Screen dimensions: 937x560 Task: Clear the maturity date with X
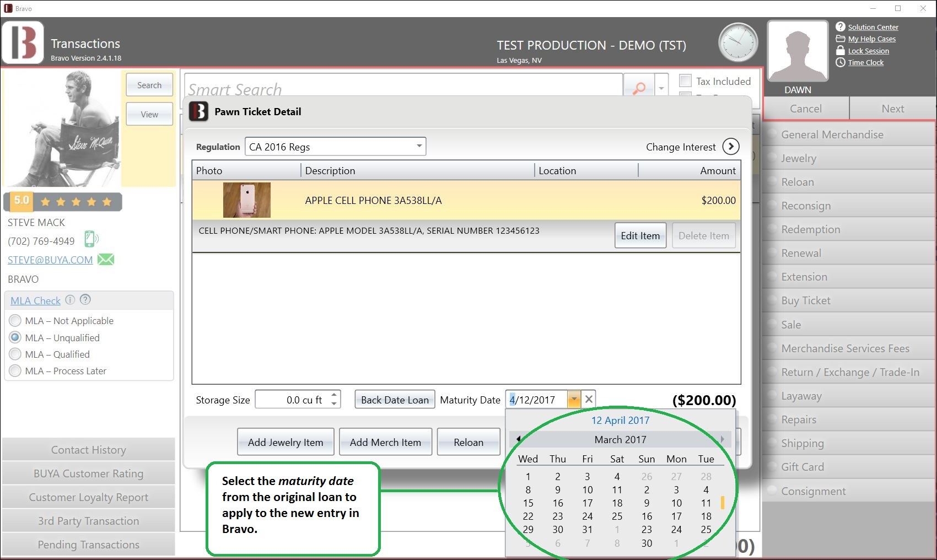(589, 399)
